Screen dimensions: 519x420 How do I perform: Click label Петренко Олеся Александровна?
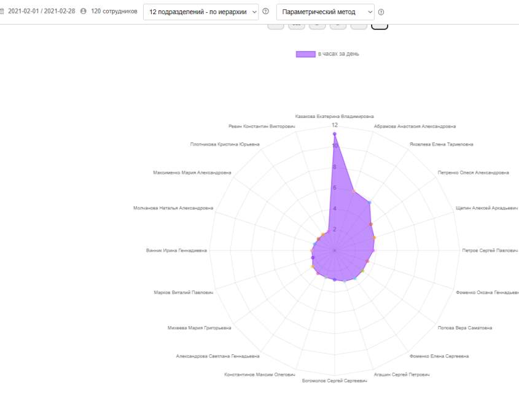click(474, 173)
